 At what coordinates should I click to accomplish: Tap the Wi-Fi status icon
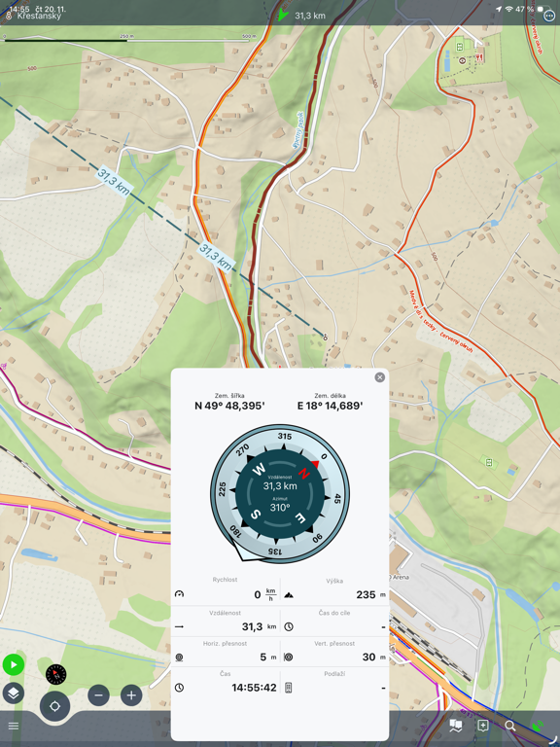tap(508, 9)
